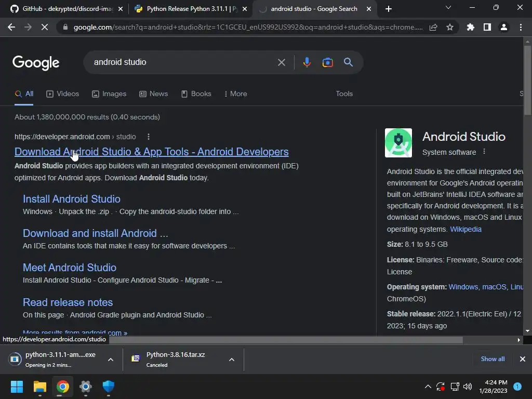
Task: Click the scroll right arrow of horizontal scrollbar
Action: tap(518, 340)
